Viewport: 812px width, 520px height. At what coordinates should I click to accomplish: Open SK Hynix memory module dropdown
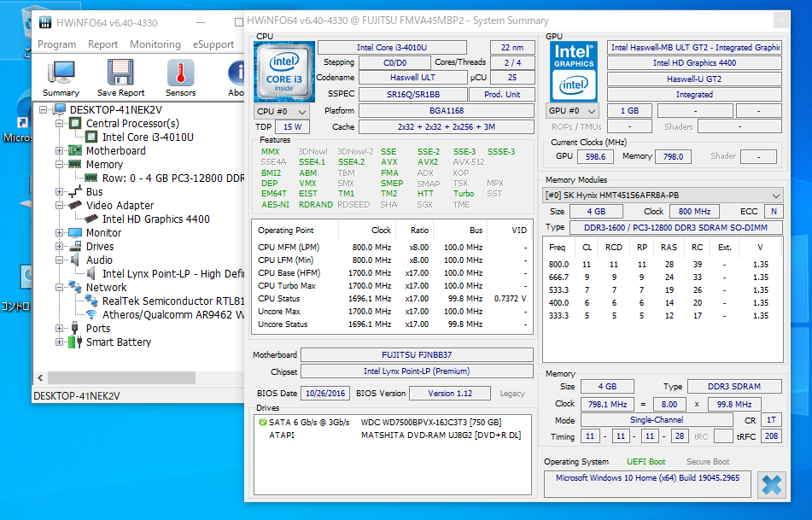coord(663,196)
